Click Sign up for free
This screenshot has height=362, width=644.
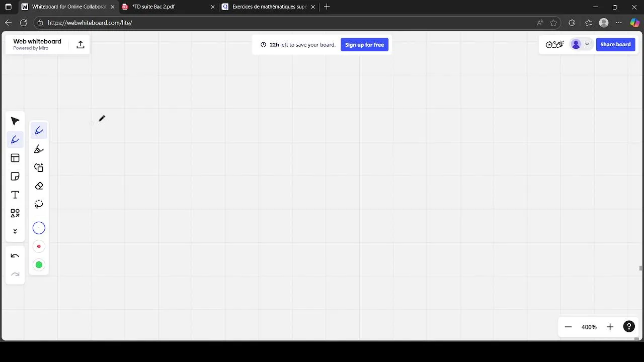pyautogui.click(x=364, y=45)
